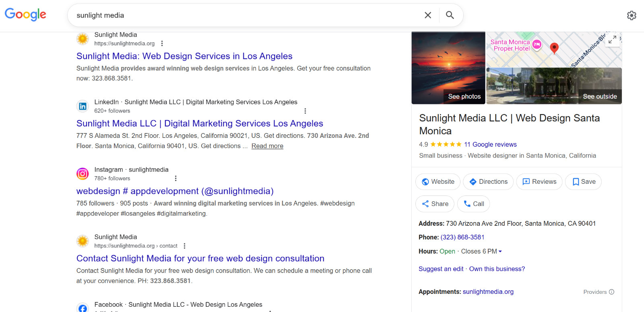This screenshot has height=312, width=644.
Task: Expand the map with the expand arrows icon
Action: pyautogui.click(x=613, y=40)
